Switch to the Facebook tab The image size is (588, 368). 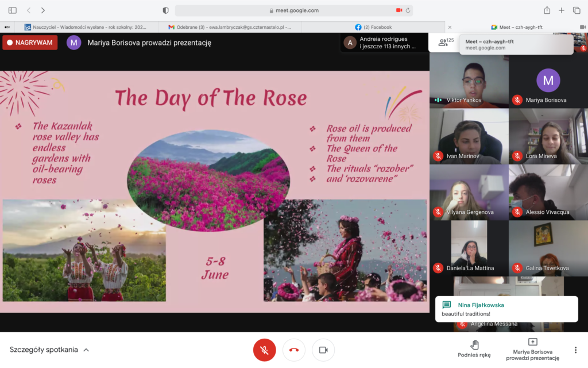373,27
